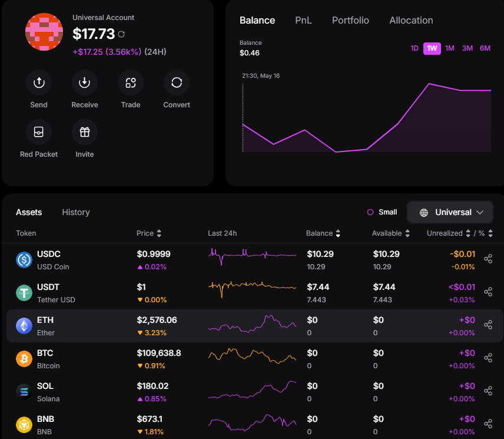Select the Assets tab
504x439 pixels.
[x=29, y=212]
